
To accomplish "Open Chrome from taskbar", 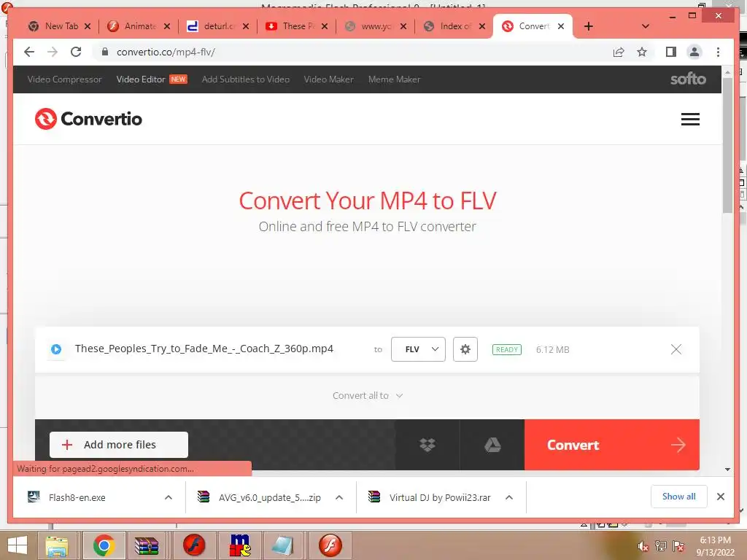I will pos(104,545).
